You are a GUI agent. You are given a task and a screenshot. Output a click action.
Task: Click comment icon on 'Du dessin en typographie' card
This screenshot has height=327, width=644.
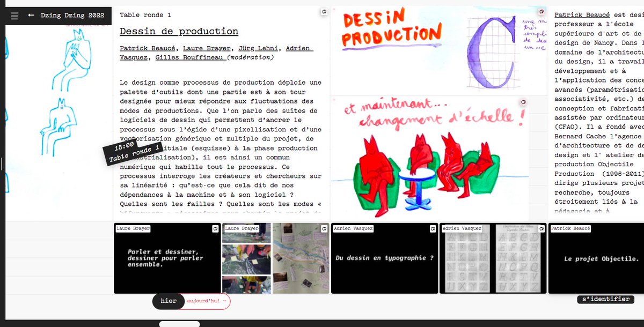[433, 228]
